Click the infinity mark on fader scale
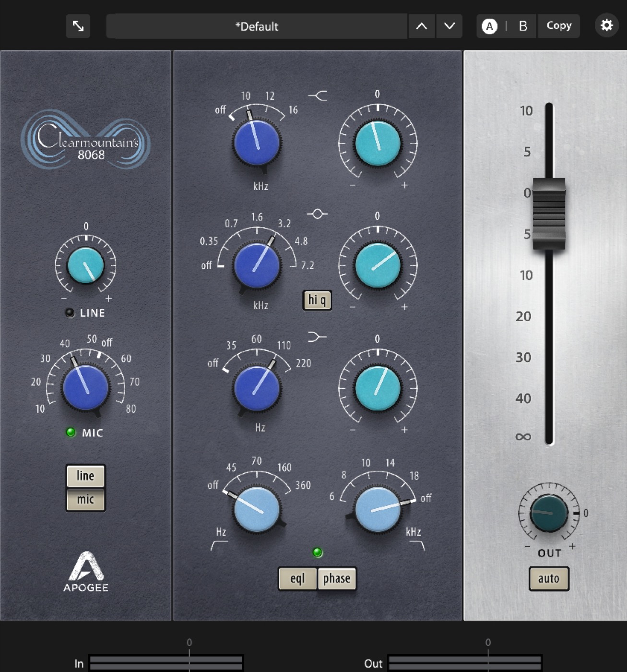This screenshot has height=672, width=627. [523, 437]
